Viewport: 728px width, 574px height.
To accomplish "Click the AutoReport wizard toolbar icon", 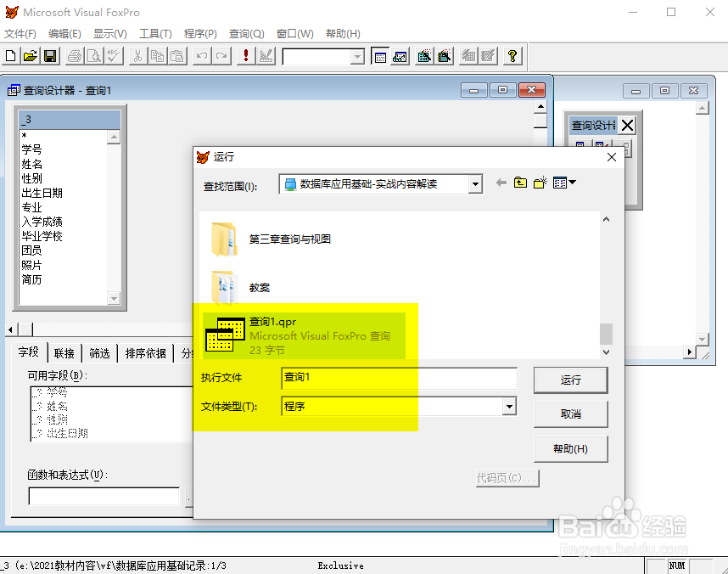I will tap(488, 56).
